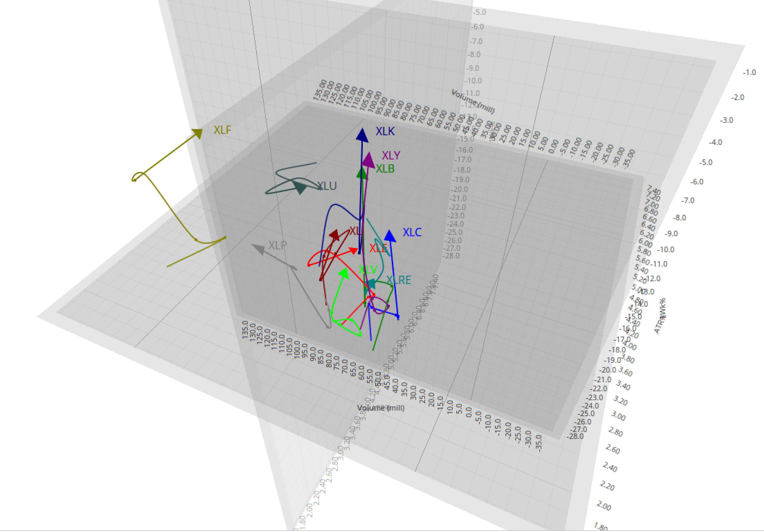Select the gray XLP arrowhead
The width and height of the screenshot is (764, 532).
click(x=258, y=249)
